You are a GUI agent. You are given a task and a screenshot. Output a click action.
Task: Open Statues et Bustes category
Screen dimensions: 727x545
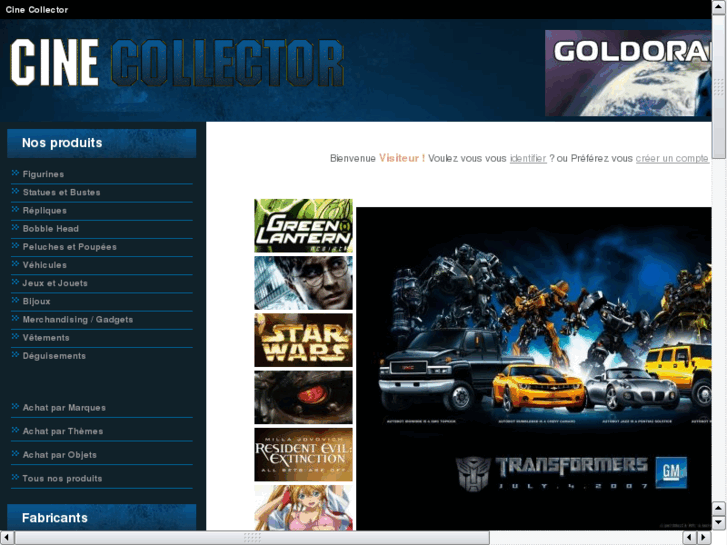click(x=61, y=192)
